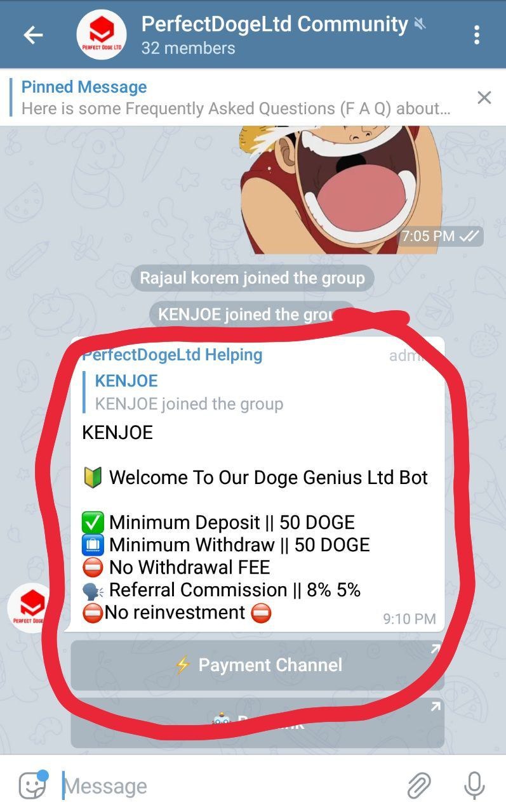Tap the 32 members subtitle
This screenshot has height=812, width=506.
pyautogui.click(x=188, y=48)
